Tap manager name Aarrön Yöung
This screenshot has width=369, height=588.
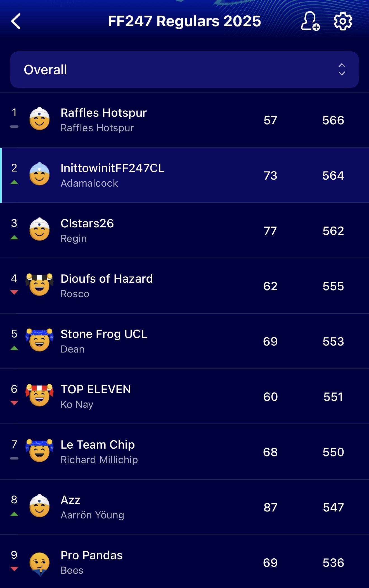[92, 515]
